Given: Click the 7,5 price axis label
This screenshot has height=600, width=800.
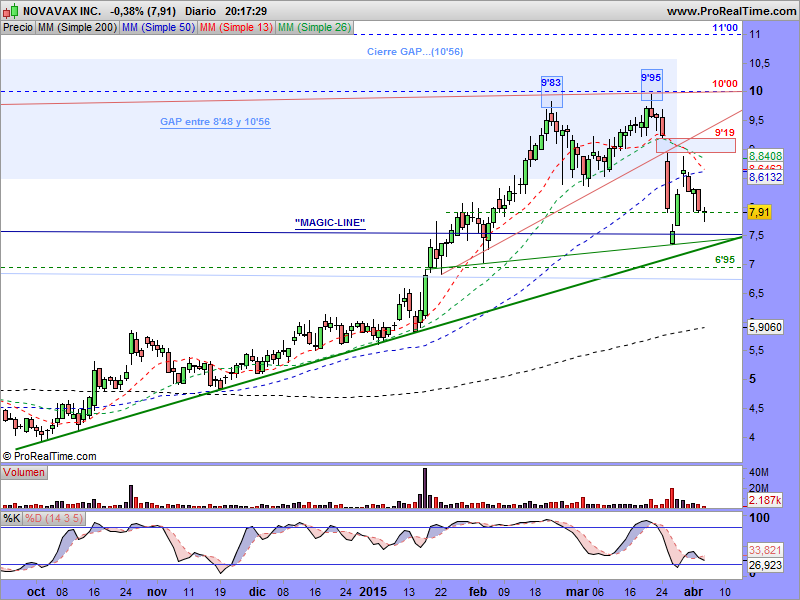Looking at the screenshot, I should point(757,236).
